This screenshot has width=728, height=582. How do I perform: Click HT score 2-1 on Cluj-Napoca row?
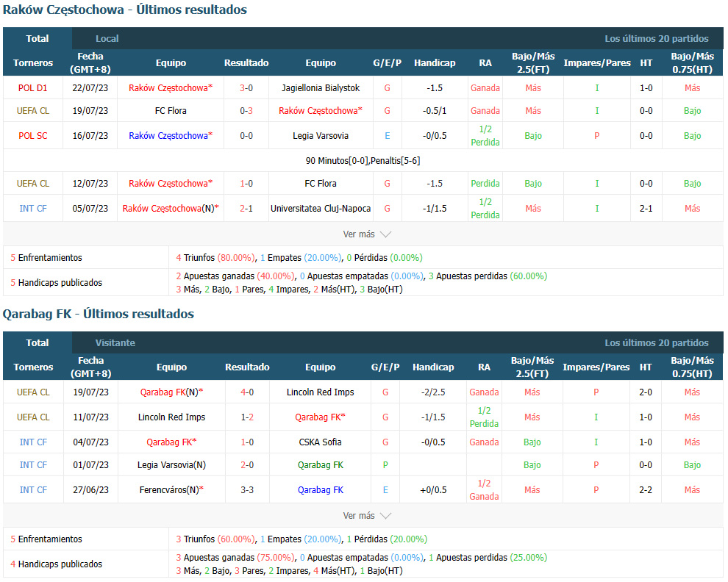(x=646, y=209)
